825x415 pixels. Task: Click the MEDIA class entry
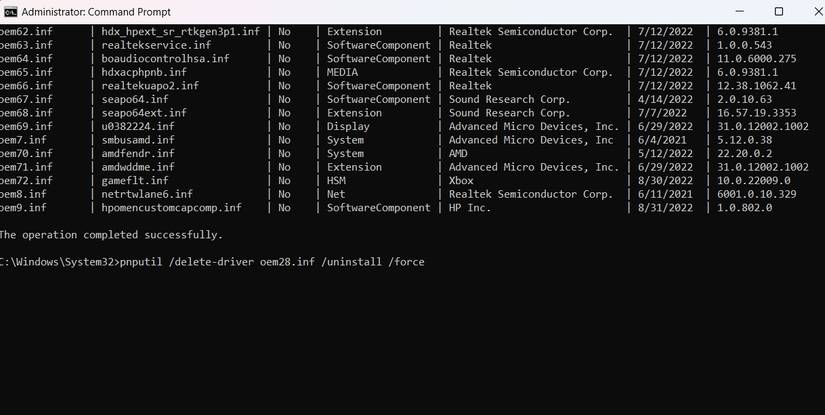(x=345, y=72)
